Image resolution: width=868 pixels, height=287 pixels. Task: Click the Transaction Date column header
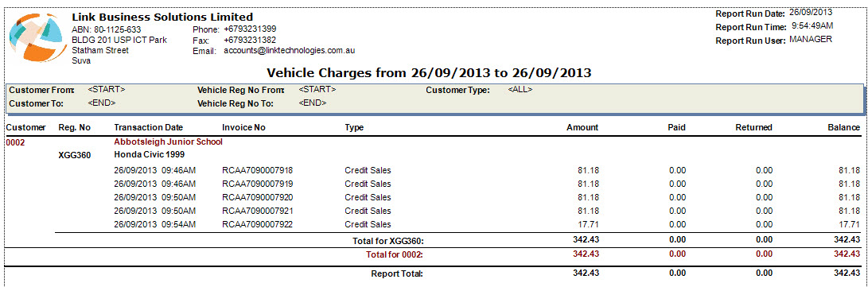click(148, 127)
